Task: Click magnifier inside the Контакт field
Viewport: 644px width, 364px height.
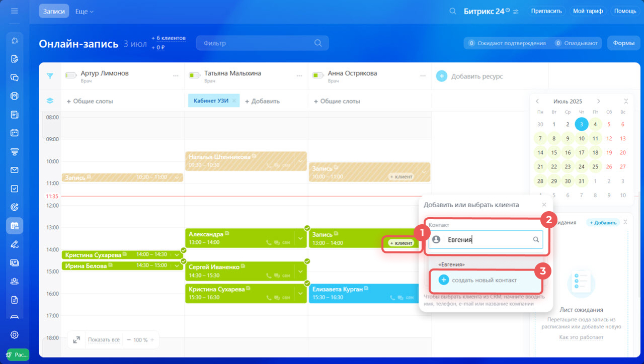Action: click(x=536, y=240)
